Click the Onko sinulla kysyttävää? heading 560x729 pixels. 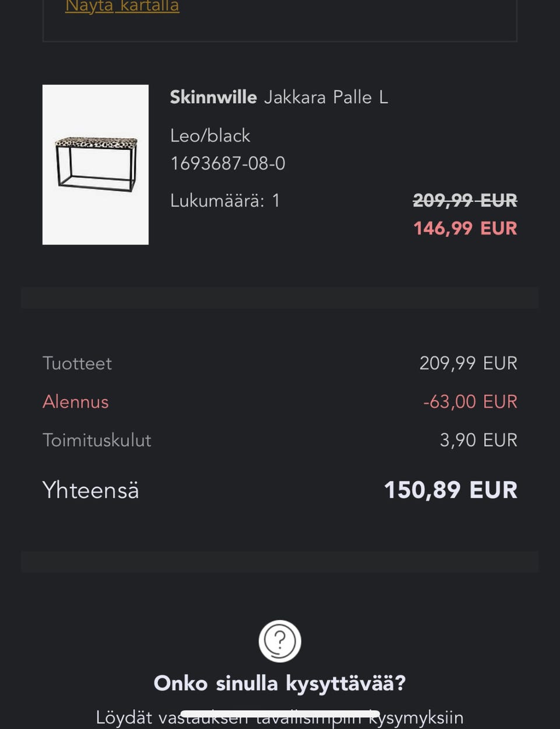click(x=279, y=683)
